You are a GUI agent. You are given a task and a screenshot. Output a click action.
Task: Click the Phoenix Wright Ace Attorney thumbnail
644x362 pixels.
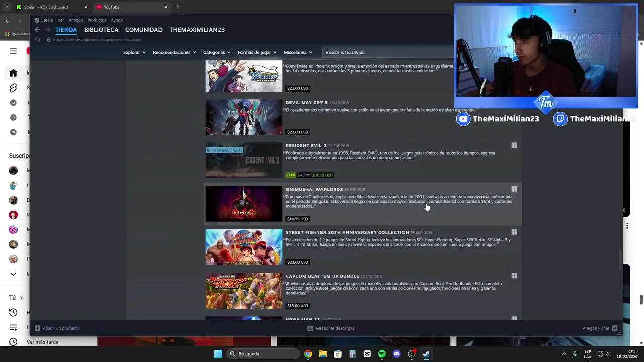tap(244, 75)
